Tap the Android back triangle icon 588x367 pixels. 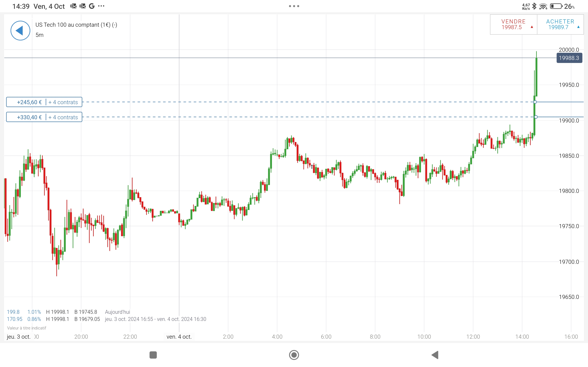pyautogui.click(x=435, y=355)
